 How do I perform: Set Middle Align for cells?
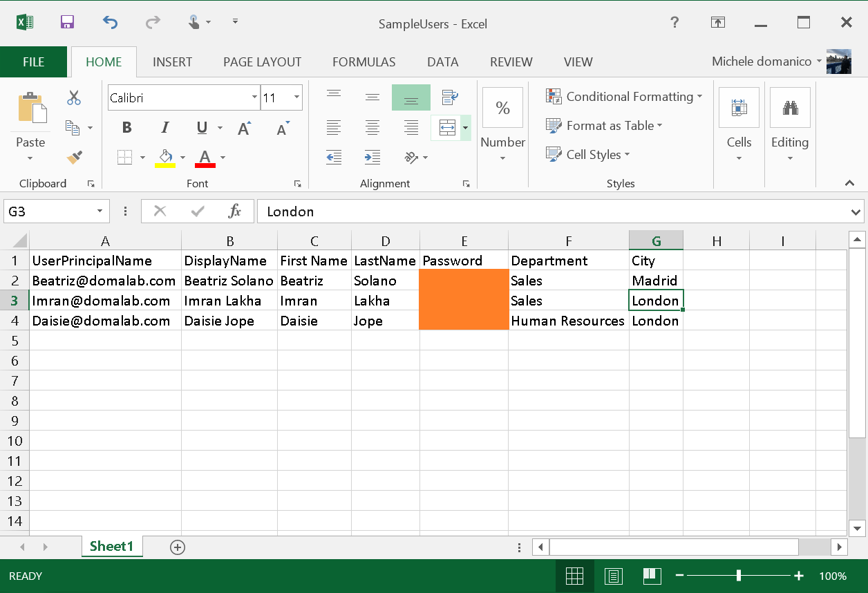click(372, 97)
